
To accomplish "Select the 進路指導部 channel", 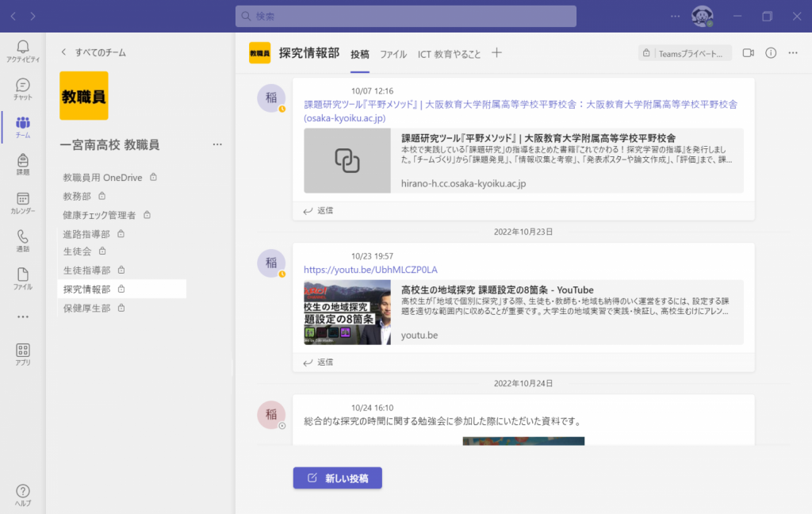I will pyautogui.click(x=87, y=234).
